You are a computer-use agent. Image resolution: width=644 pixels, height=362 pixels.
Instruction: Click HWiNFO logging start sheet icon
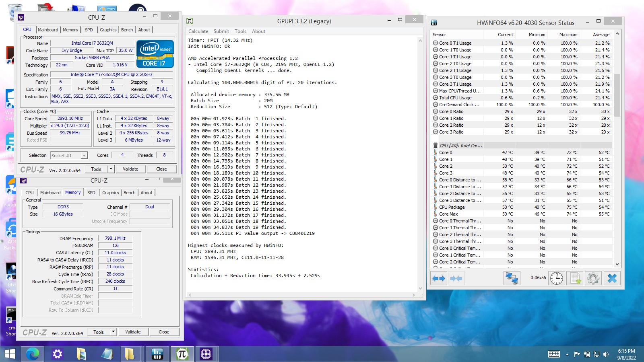[575, 278]
